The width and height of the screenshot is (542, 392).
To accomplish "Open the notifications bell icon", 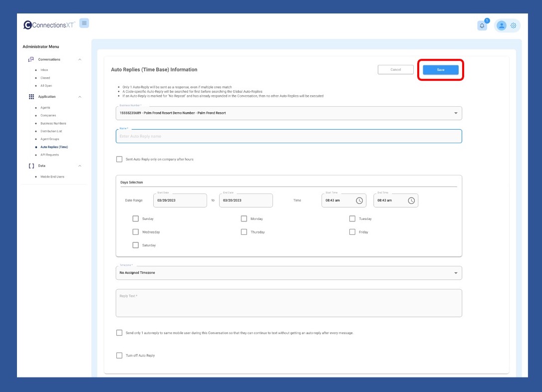I will (482, 26).
